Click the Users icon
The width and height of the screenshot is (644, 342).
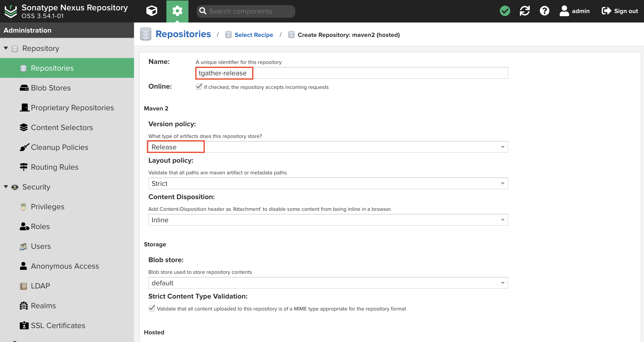click(23, 246)
